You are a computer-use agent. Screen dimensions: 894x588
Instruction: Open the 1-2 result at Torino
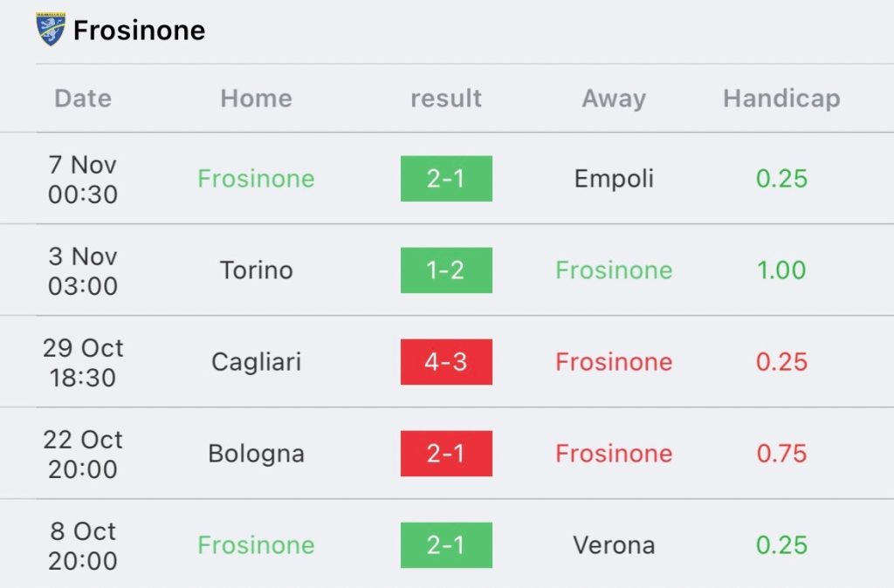point(446,270)
